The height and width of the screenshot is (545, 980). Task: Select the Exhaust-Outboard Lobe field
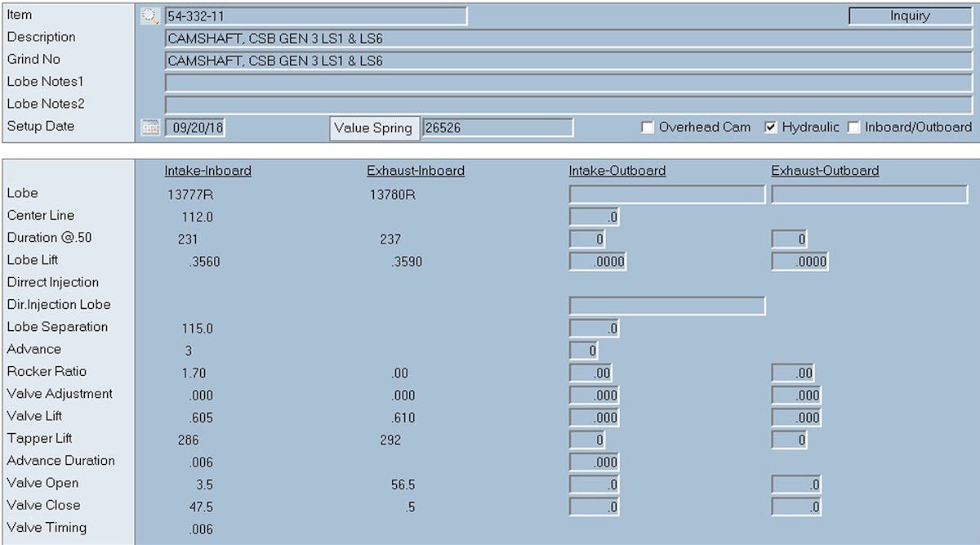click(869, 194)
